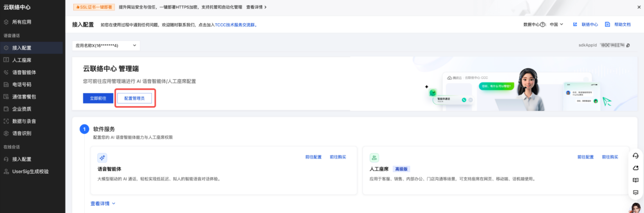Click the phone icon beside 语音智能体
Screen dimensions: 644x213
(x=6, y=72)
